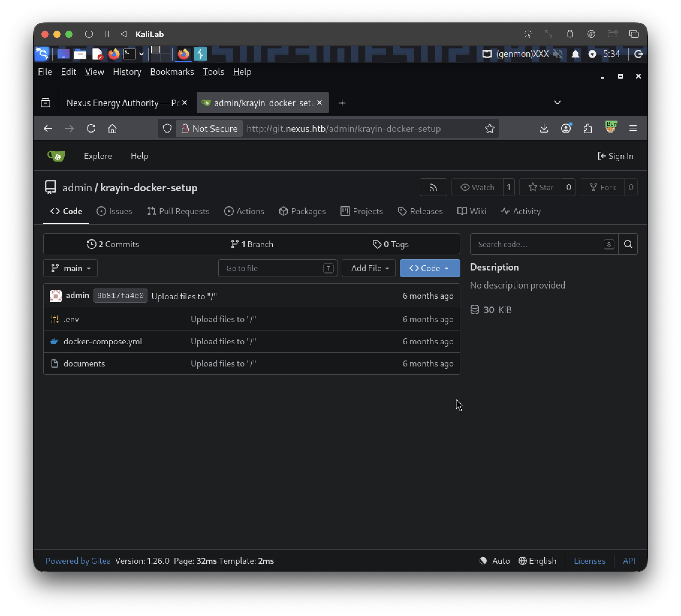Open the Firefox hamburger menu
Screen dimensions: 681x616
(633, 128)
